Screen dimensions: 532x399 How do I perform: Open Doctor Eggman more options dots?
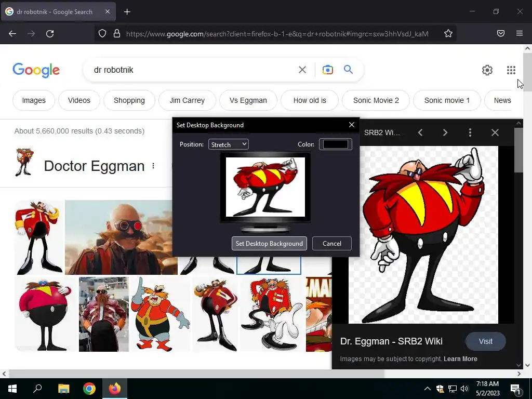tap(153, 166)
